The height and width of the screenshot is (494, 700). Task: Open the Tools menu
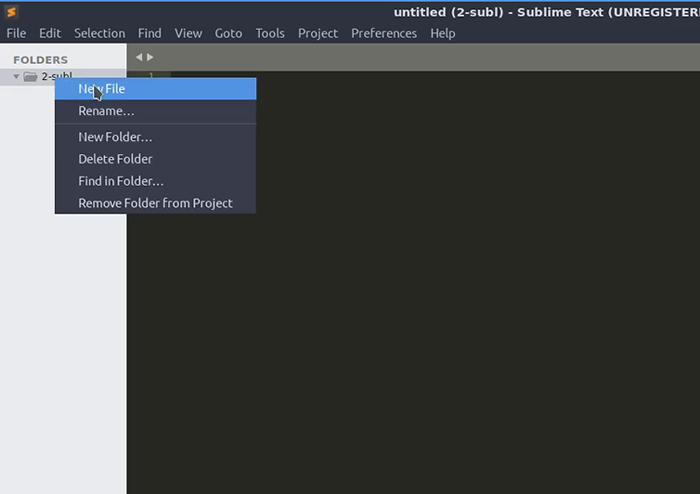pos(270,33)
